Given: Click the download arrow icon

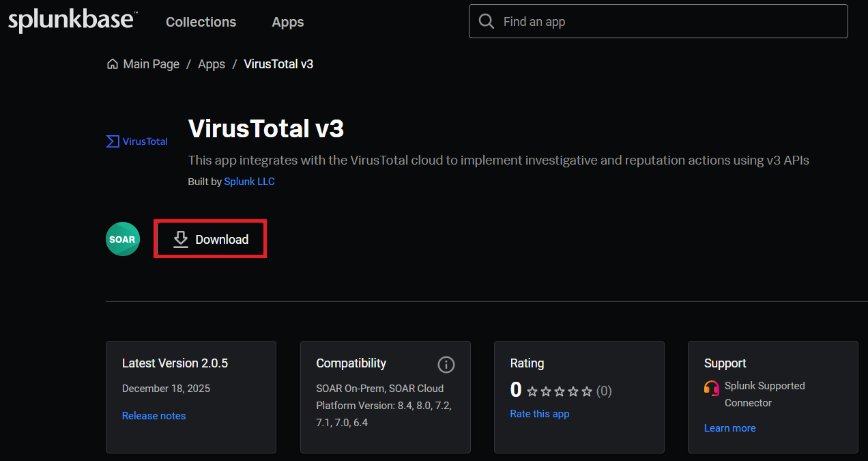Looking at the screenshot, I should [180, 239].
